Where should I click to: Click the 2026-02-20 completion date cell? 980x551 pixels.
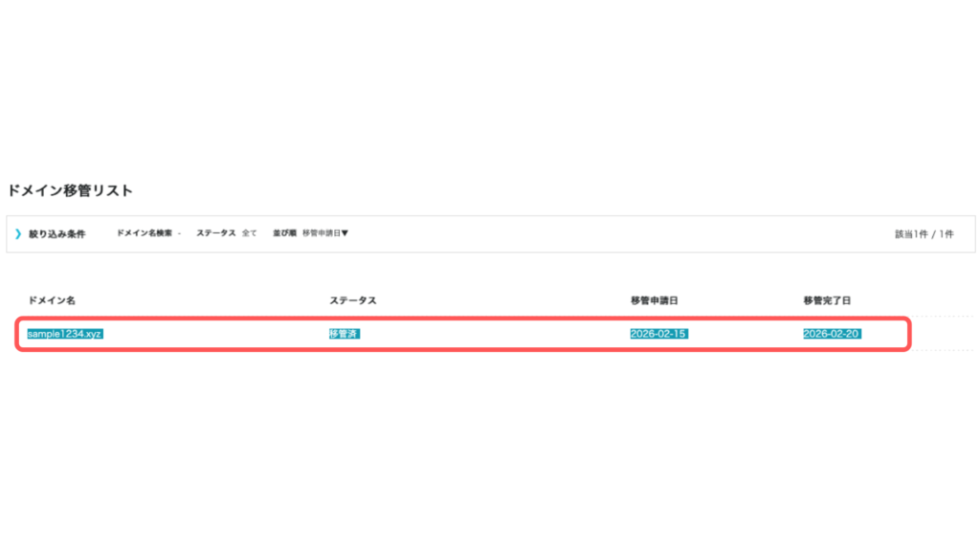click(831, 334)
